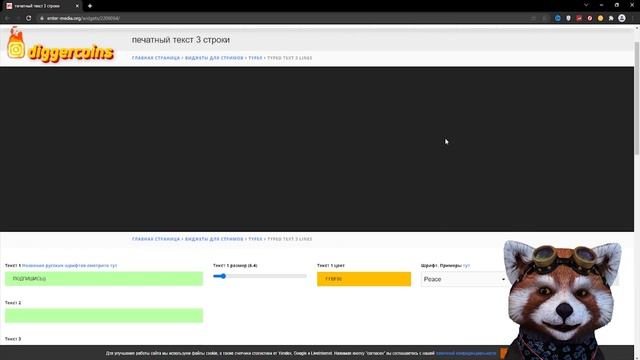Click the Текст 1 input field
The image size is (640, 360).
(104, 279)
